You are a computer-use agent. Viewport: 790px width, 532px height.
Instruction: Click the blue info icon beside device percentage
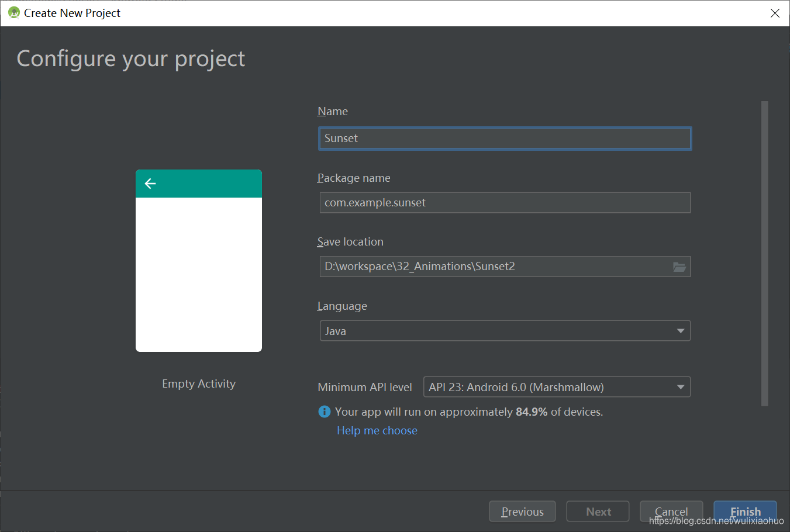(325, 412)
